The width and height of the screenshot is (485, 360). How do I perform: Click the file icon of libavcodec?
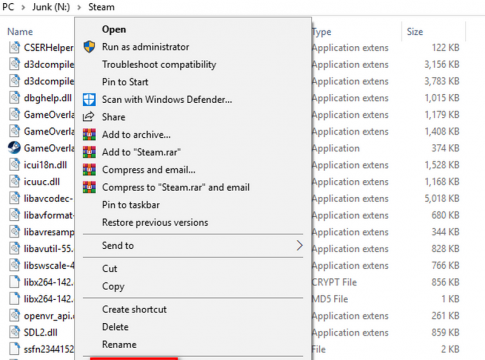[x=14, y=198]
